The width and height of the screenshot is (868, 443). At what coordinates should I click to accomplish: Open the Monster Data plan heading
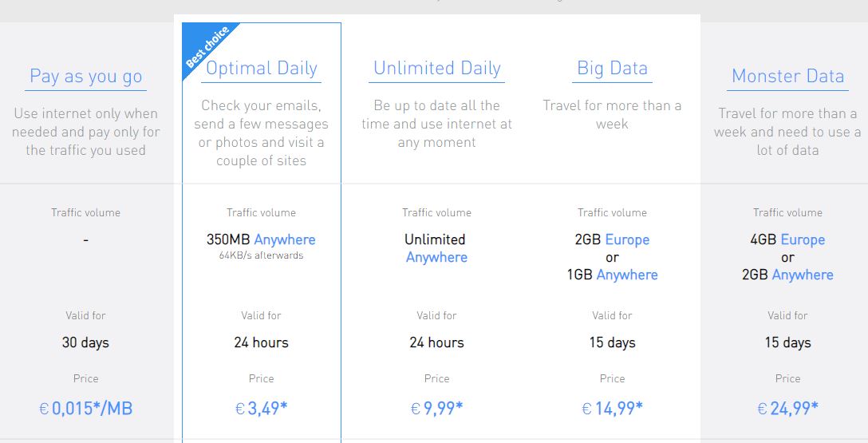coord(787,77)
